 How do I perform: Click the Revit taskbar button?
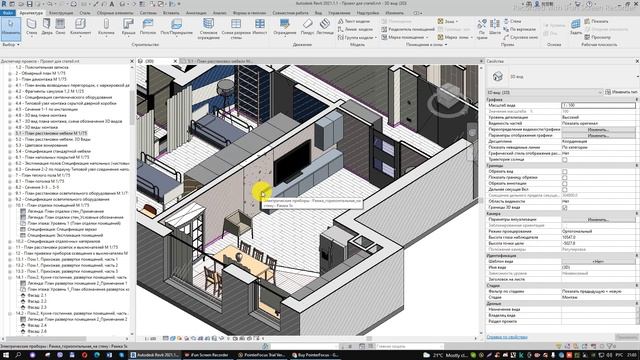[155, 355]
